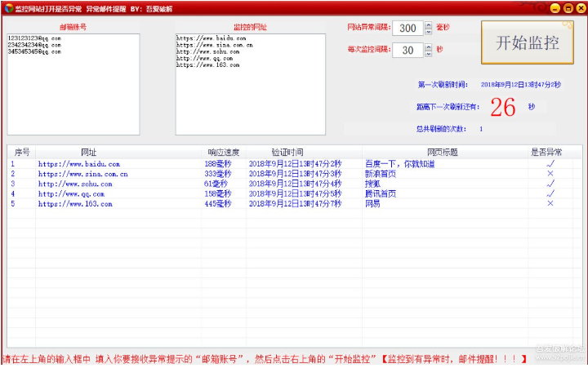Image resolution: width=588 pixels, height=368 pixels.
Task: Click the 验证时间 column header
Action: tap(287, 152)
